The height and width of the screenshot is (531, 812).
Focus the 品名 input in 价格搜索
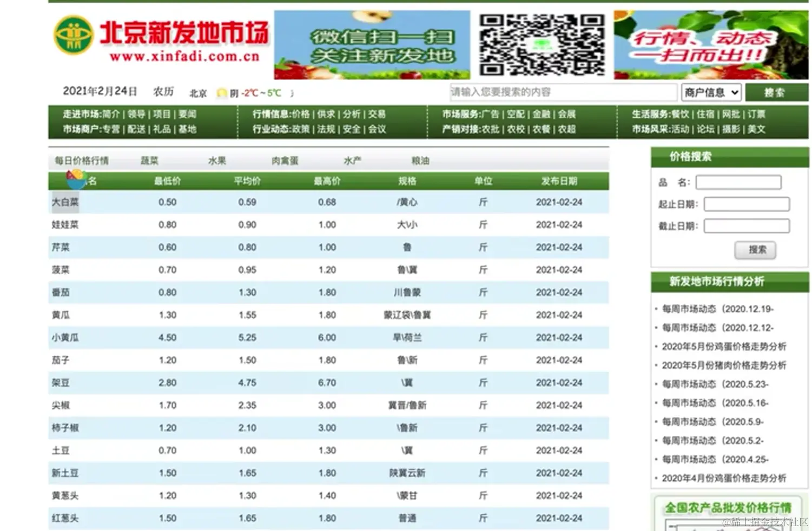(x=738, y=183)
